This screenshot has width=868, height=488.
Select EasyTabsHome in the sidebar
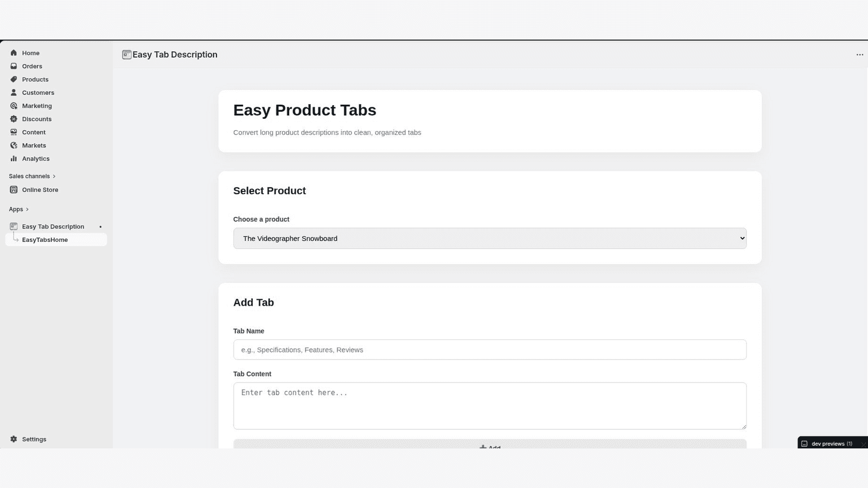click(x=45, y=239)
